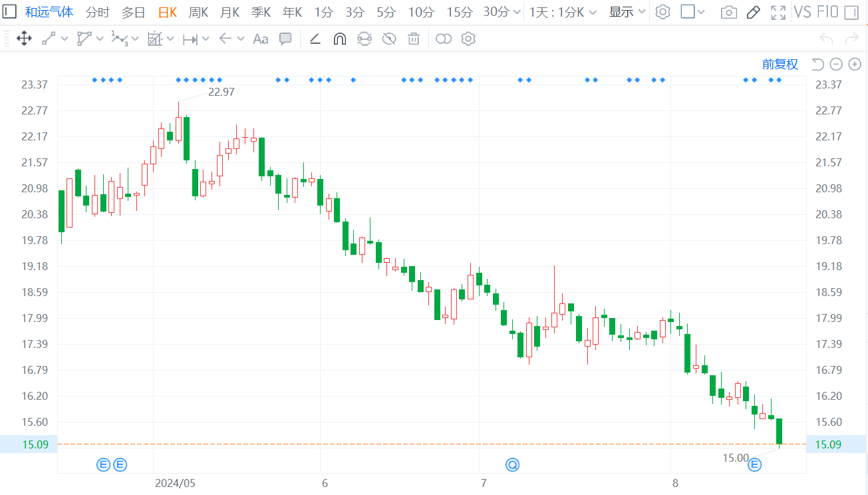This screenshot has height=495, width=868.
Task: Toggle the right sidebar panel icon
Action: click(x=851, y=12)
